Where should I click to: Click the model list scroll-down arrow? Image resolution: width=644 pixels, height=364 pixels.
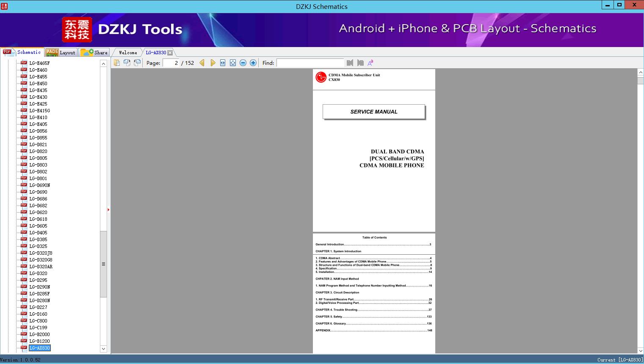pos(103,349)
